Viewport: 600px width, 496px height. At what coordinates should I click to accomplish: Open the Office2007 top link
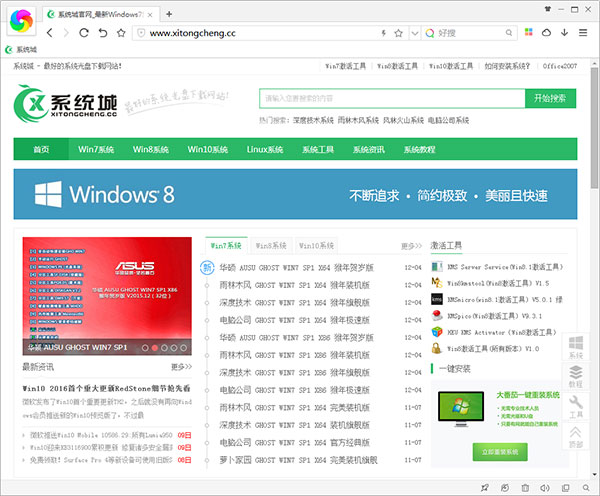point(560,66)
